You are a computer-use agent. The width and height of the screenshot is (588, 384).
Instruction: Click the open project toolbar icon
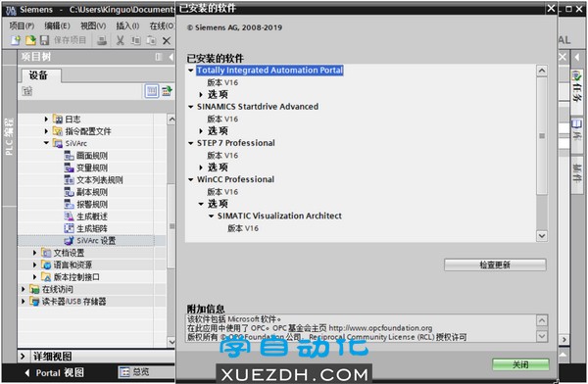coord(30,40)
